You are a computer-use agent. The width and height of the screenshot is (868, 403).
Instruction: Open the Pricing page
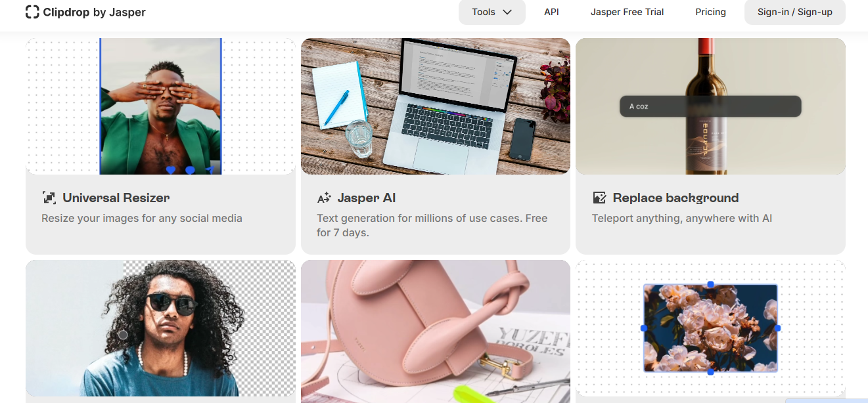coord(710,12)
